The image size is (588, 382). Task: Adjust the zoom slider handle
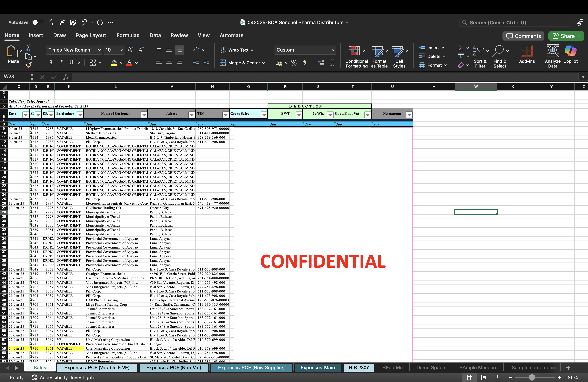point(532,377)
